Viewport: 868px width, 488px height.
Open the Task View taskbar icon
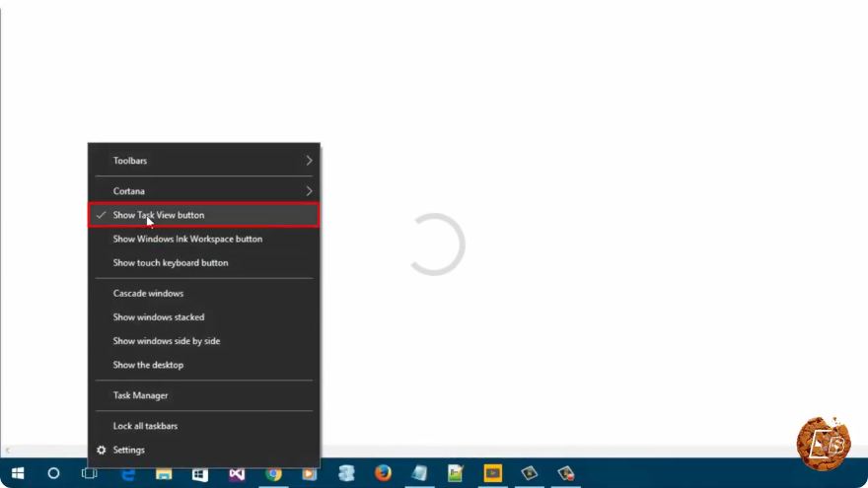coord(89,473)
